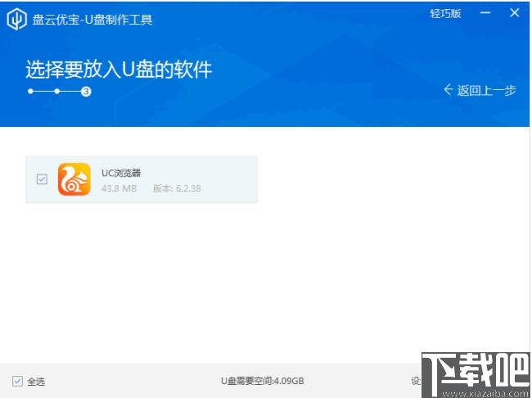Click the second step dot indicator

[x=57, y=92]
